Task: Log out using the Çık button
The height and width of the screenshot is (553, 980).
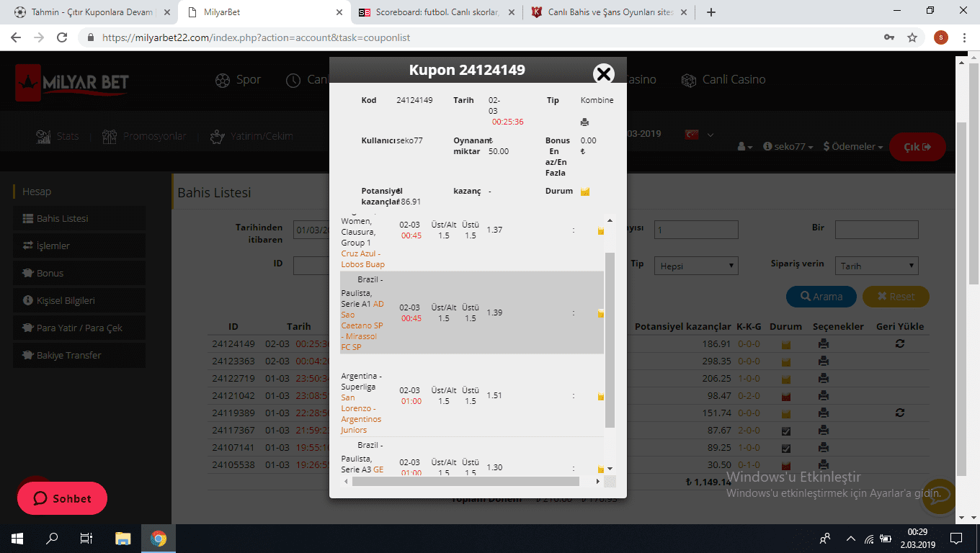Action: pyautogui.click(x=917, y=147)
